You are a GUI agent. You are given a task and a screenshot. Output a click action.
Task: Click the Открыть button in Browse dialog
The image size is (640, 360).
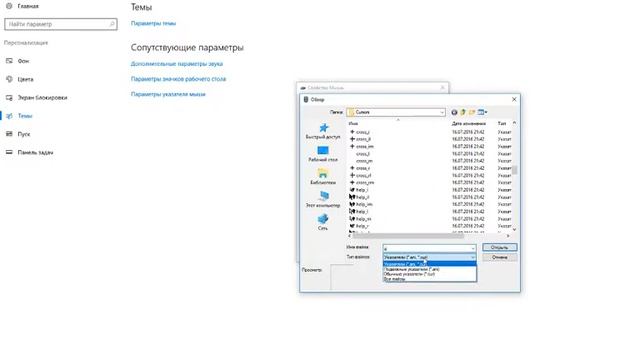click(500, 247)
